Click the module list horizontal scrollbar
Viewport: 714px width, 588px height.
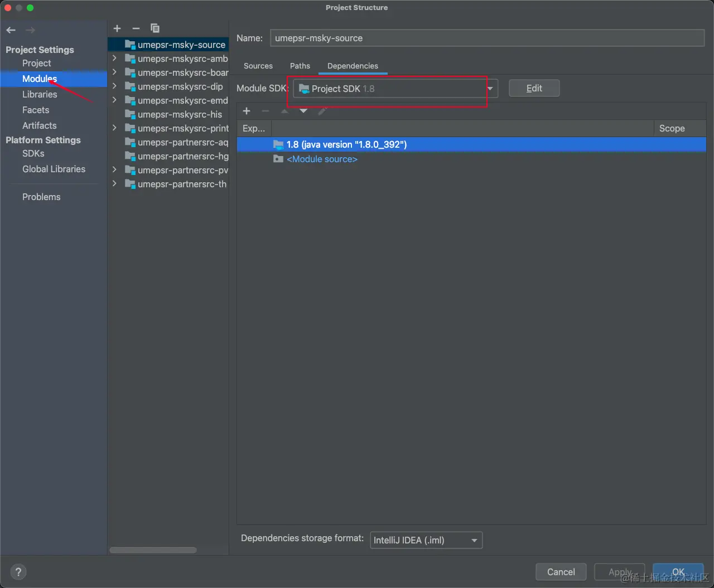coord(153,550)
